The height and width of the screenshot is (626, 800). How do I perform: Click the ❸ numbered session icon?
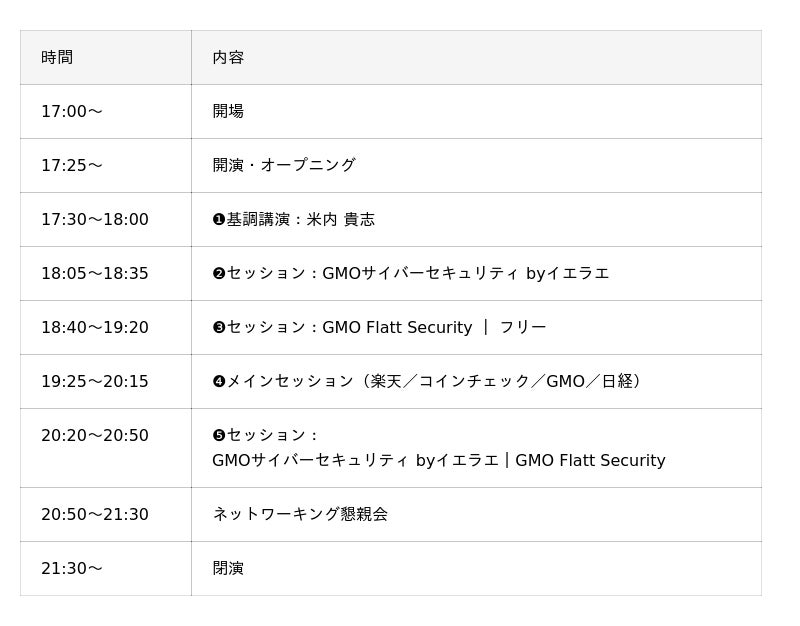219,328
